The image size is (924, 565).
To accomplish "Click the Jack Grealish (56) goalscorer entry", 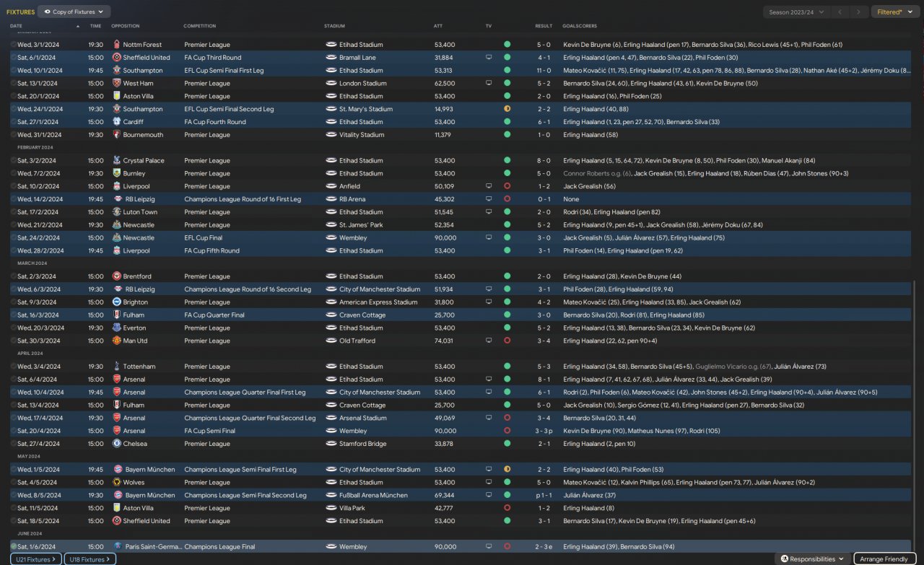I will tap(588, 186).
